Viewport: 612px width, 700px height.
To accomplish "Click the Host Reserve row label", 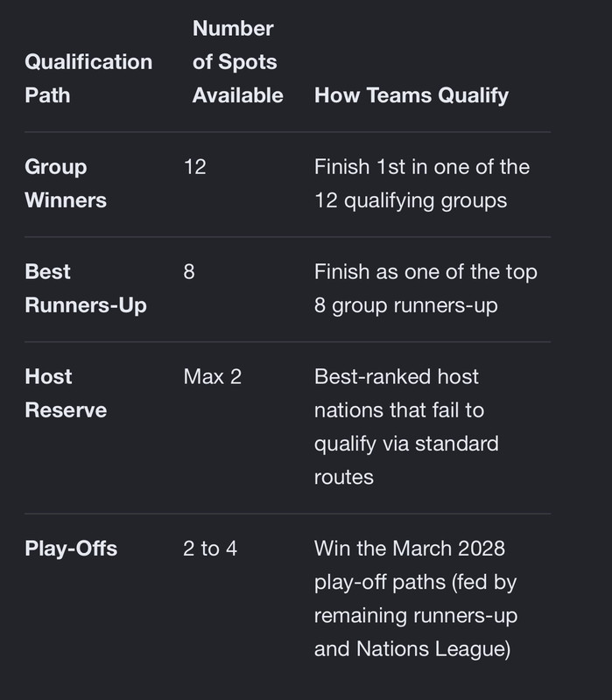I will click(66, 393).
